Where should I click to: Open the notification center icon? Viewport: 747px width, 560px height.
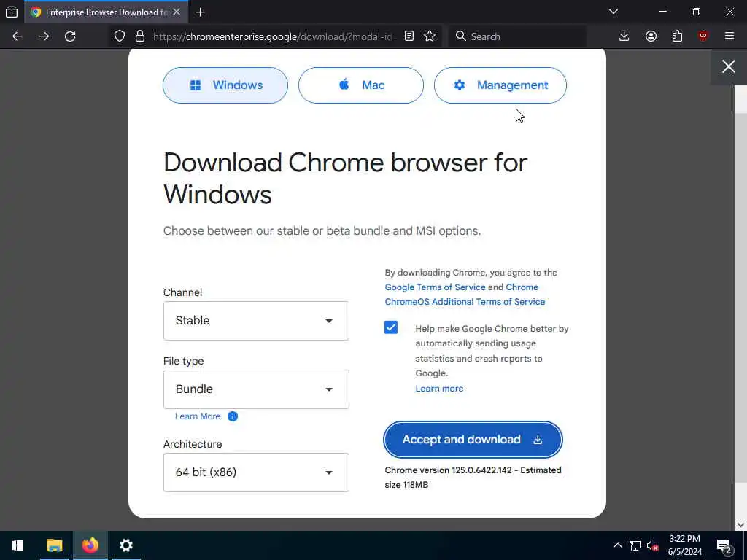click(x=724, y=545)
